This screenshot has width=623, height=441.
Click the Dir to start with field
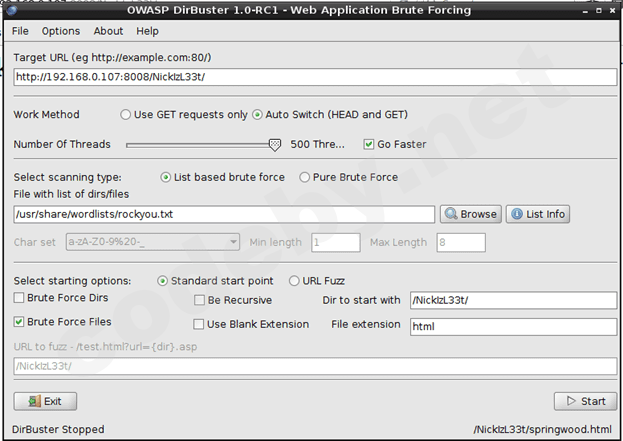click(x=513, y=300)
